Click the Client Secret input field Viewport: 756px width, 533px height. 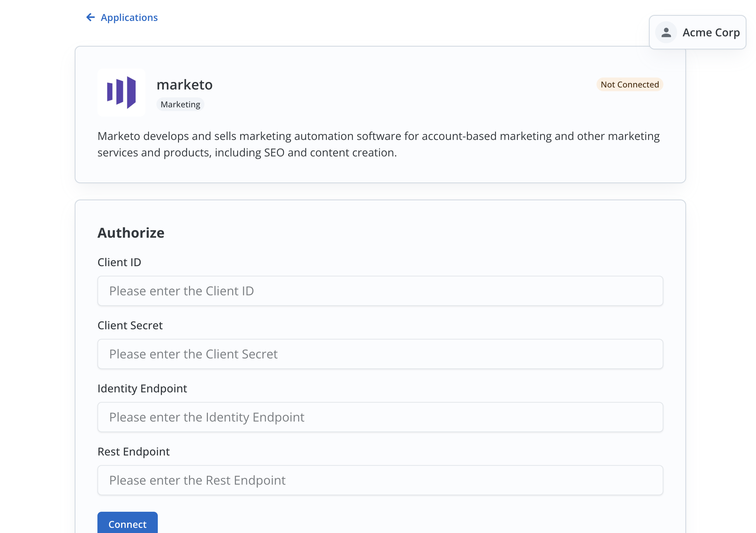pyautogui.click(x=380, y=354)
